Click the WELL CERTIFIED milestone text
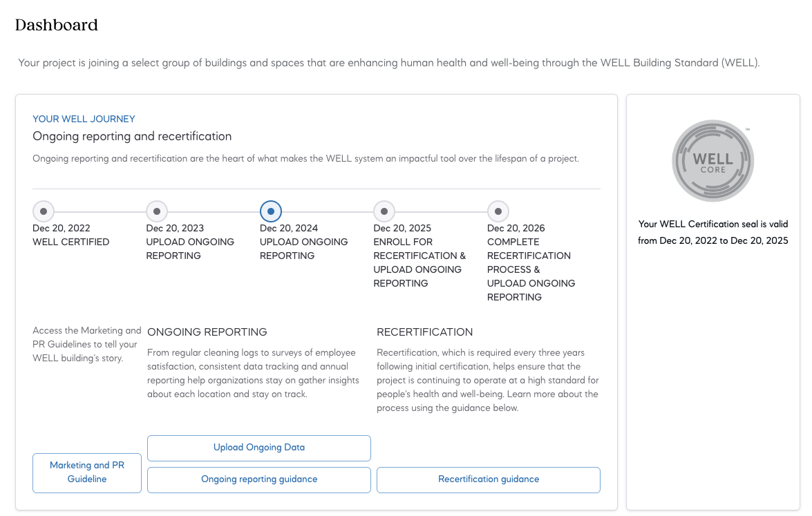The image size is (812, 516). [x=71, y=242]
